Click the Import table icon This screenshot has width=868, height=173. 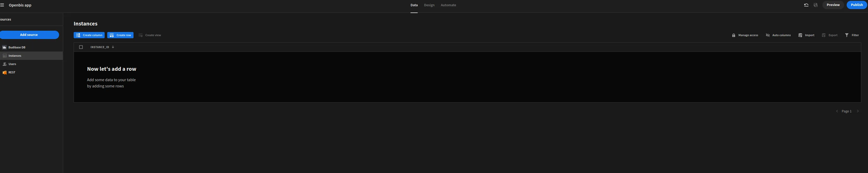coord(800,35)
